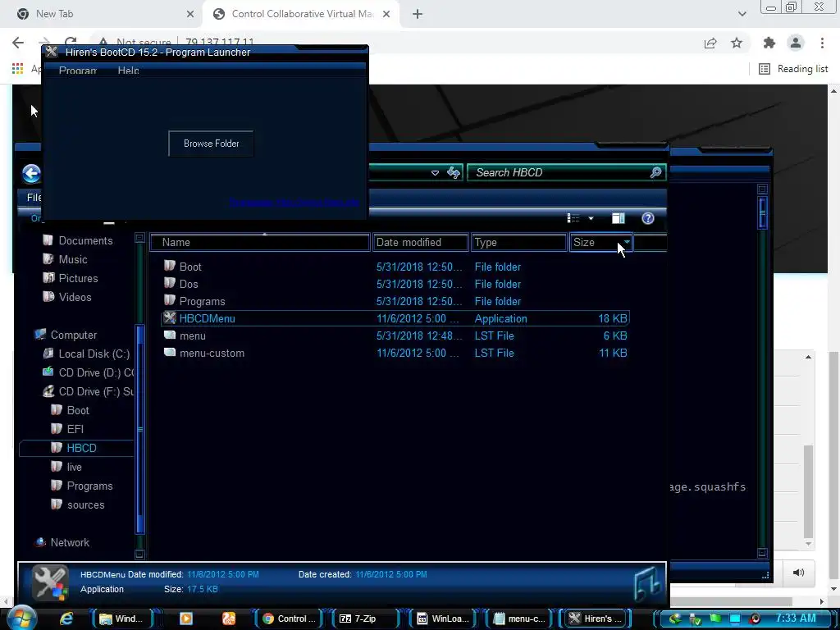
Task: Select the Programs folder in the file list
Action: click(202, 301)
